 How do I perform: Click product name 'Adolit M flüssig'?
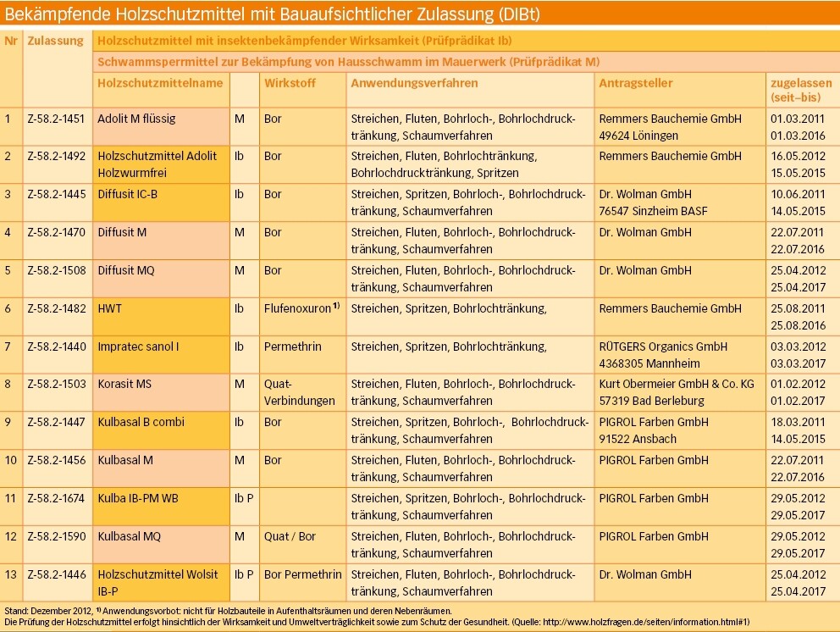coord(136,119)
